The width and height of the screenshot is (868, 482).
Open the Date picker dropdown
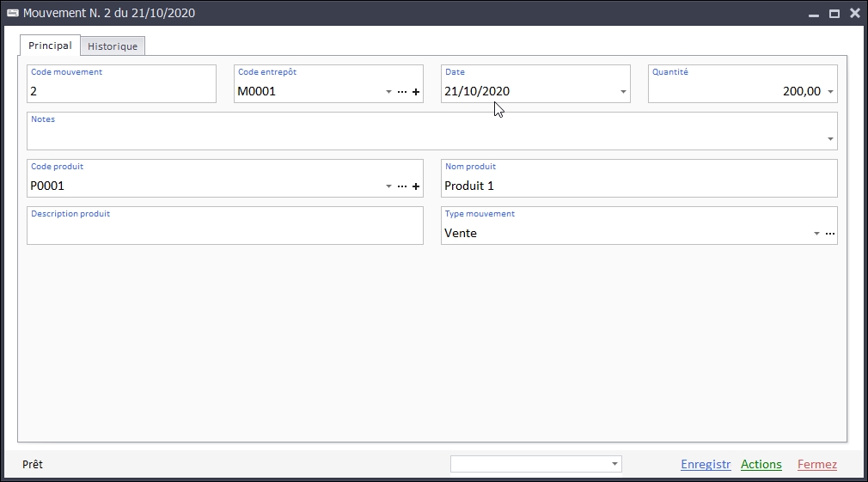pyautogui.click(x=623, y=92)
